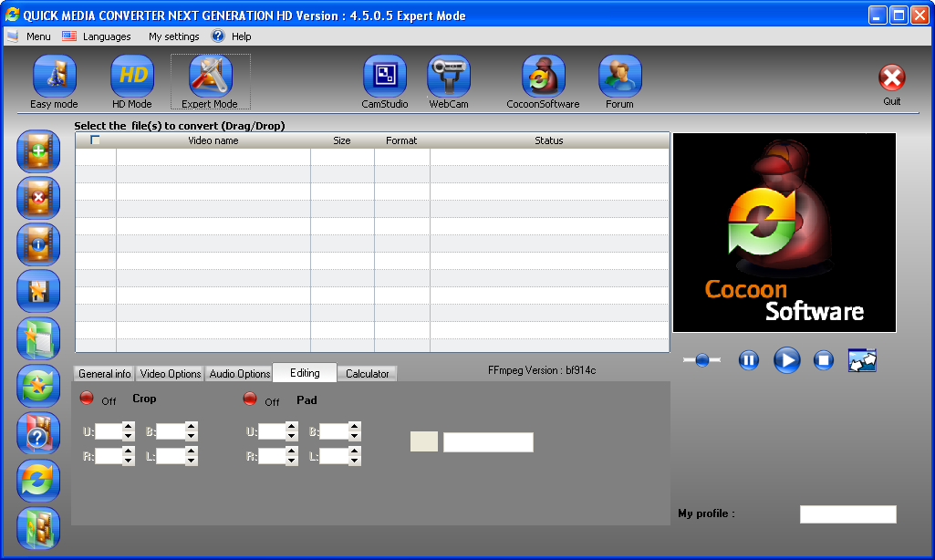Decrease Pad B value with down arrow

click(x=355, y=436)
